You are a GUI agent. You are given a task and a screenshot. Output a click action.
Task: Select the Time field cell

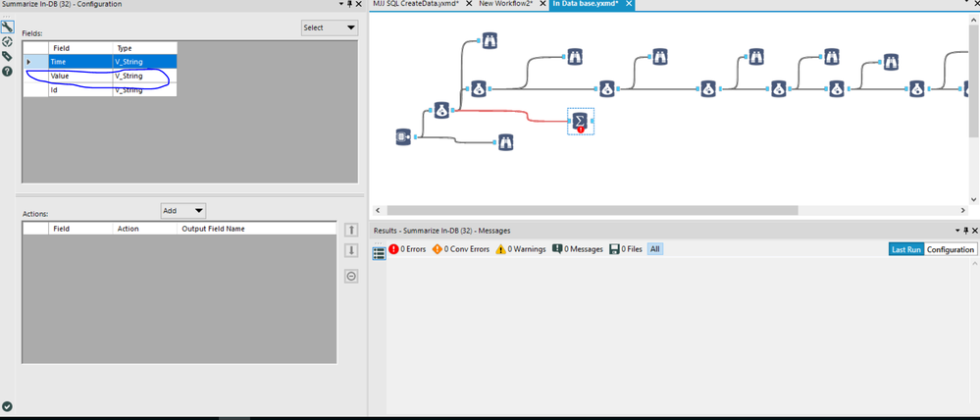tap(80, 62)
